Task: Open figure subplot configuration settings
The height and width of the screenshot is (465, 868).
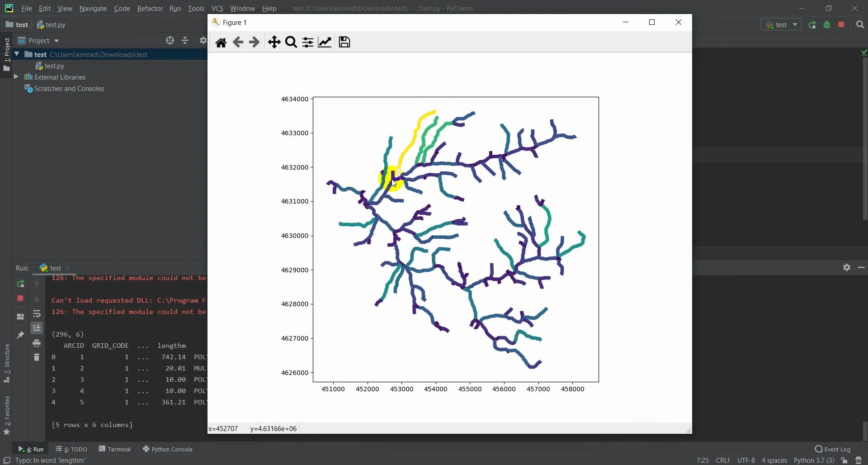Action: [x=307, y=42]
